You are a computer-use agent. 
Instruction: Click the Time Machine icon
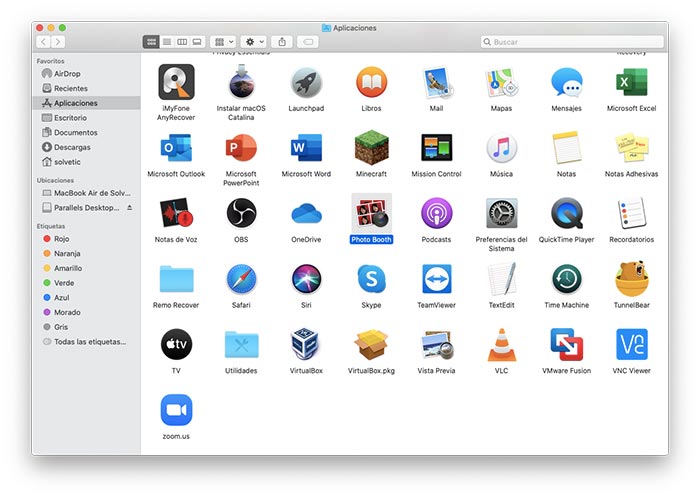pos(567,279)
